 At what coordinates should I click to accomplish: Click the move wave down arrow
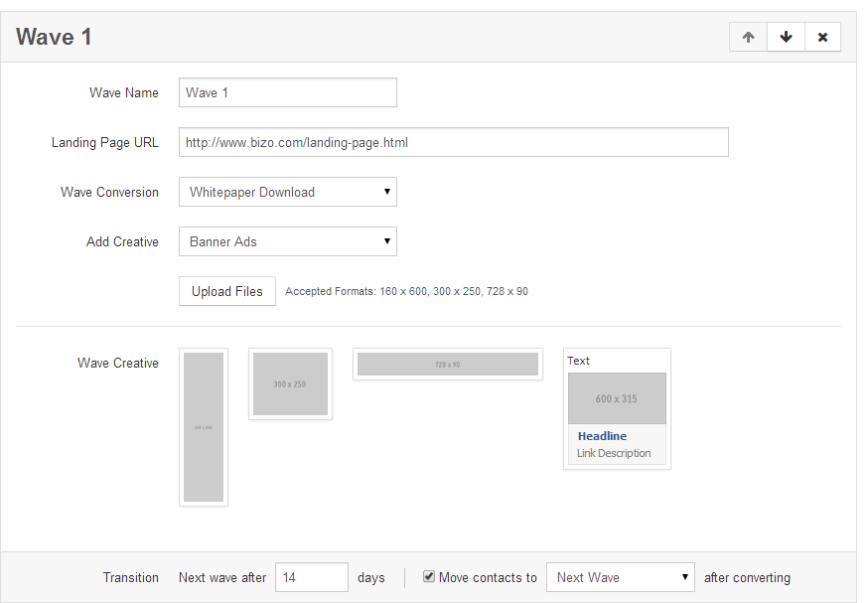786,37
